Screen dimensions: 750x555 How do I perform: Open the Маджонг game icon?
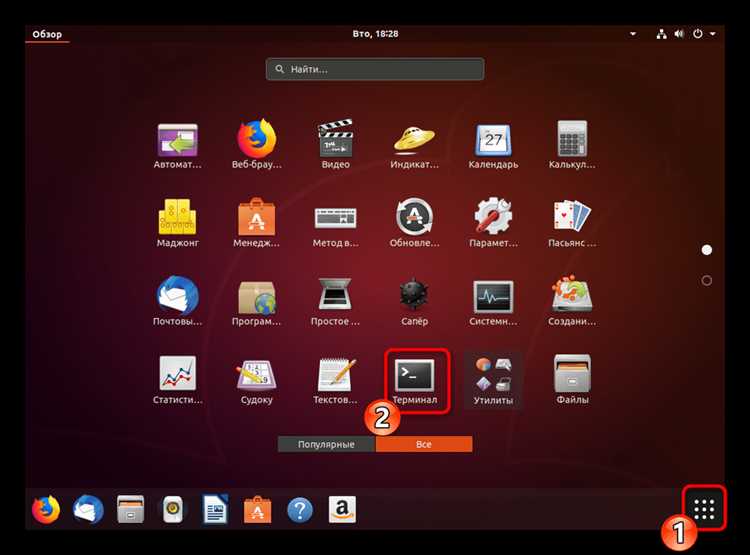point(177,223)
